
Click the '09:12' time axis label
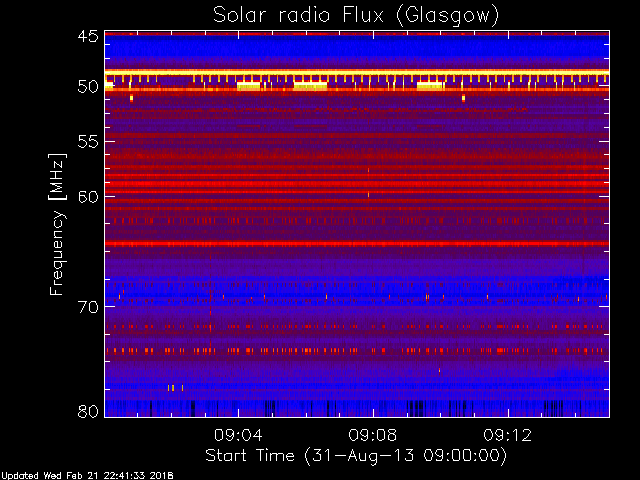tap(508, 435)
